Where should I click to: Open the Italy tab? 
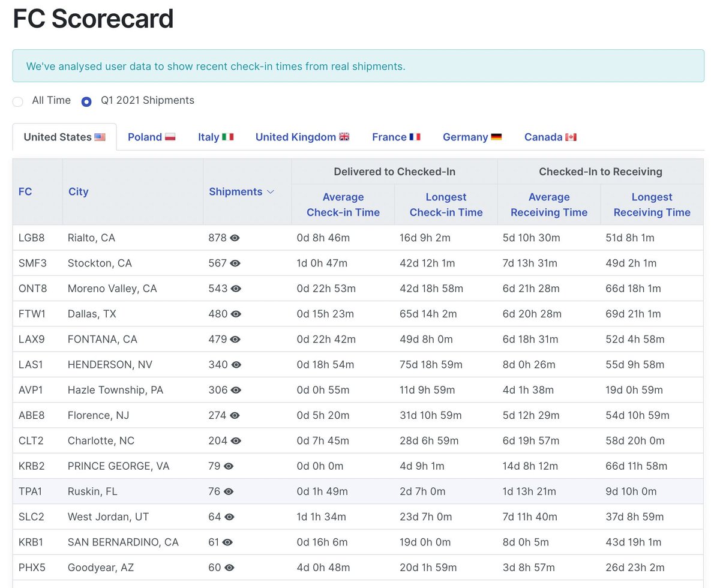point(216,137)
